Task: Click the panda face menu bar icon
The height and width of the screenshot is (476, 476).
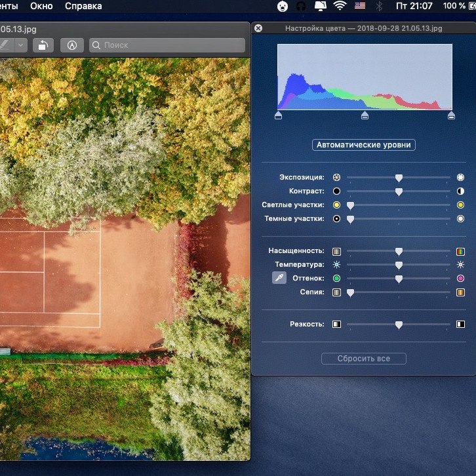Action: (x=283, y=6)
